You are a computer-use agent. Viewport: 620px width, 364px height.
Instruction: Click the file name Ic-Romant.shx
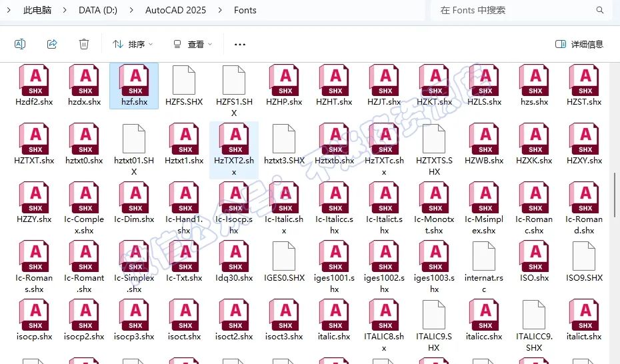(84, 283)
